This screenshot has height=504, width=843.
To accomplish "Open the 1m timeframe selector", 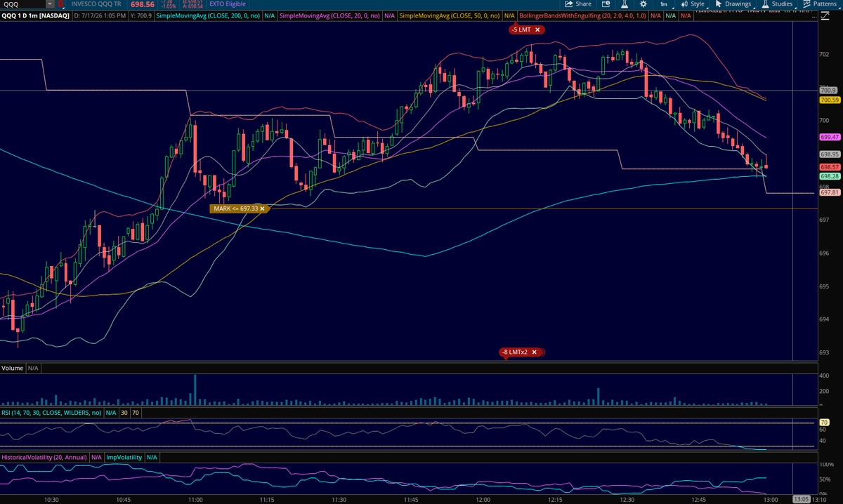I will pyautogui.click(x=664, y=4).
